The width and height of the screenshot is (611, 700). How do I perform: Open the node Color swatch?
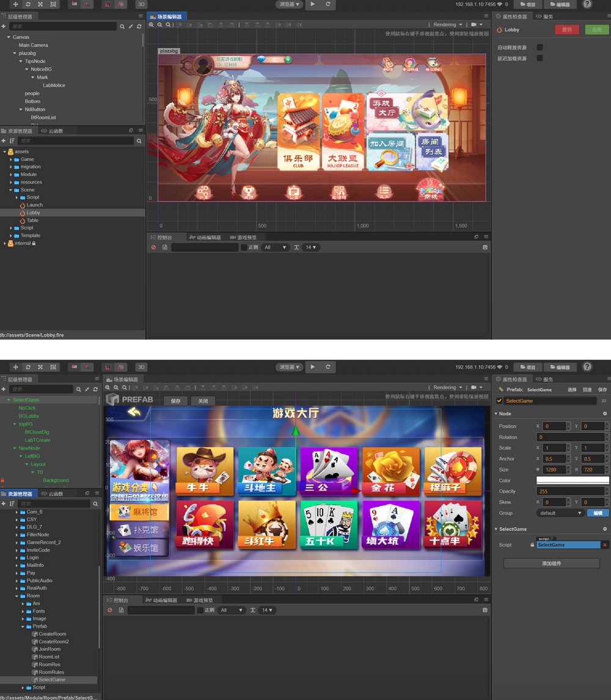(x=572, y=480)
